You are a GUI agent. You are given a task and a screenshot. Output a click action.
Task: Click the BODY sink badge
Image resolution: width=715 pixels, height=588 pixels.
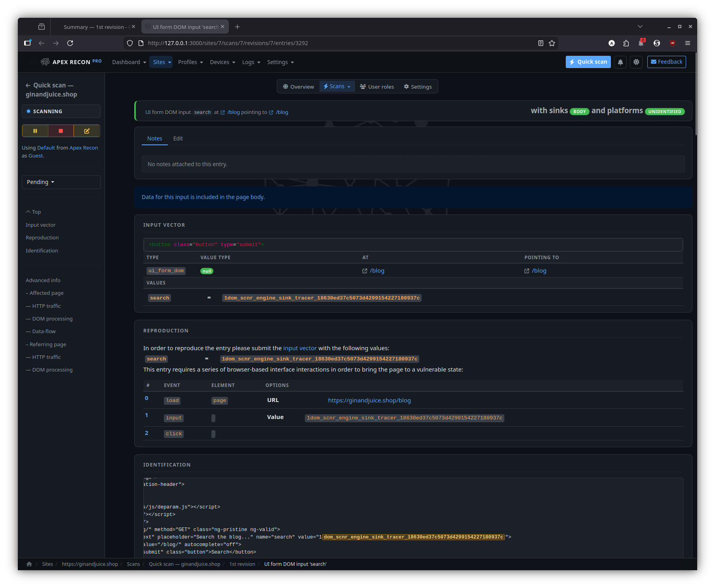580,112
